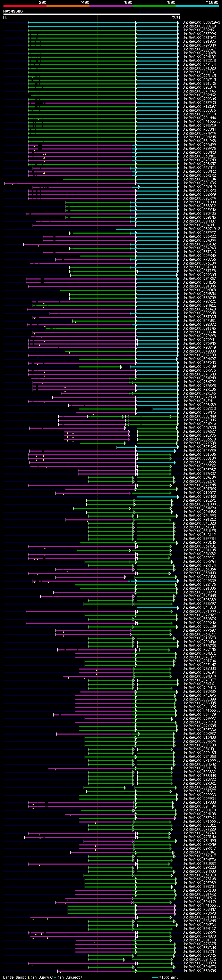The width and height of the screenshot is (222, 980).
Task: Select the UniRef100_Q6Z7D9 label
Action: tap(199, 355)
